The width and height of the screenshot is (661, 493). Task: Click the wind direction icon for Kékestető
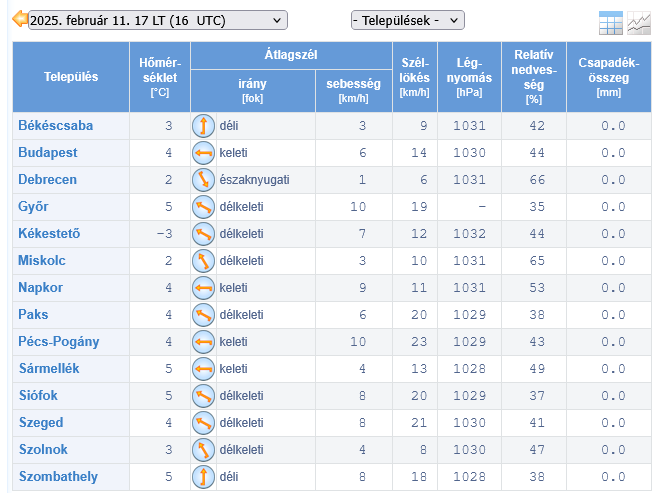click(x=203, y=234)
